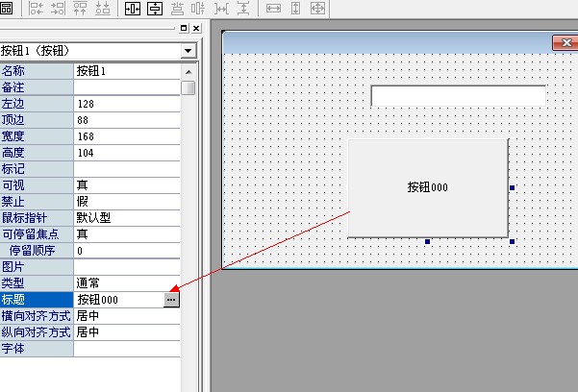This screenshot has height=392, width=578.
Task: Make components the same width
Action: coord(273,8)
